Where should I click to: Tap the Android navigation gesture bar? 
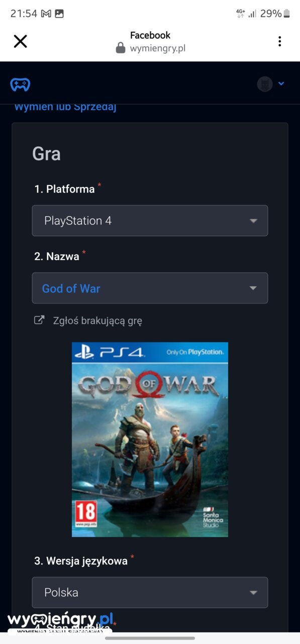click(150, 638)
